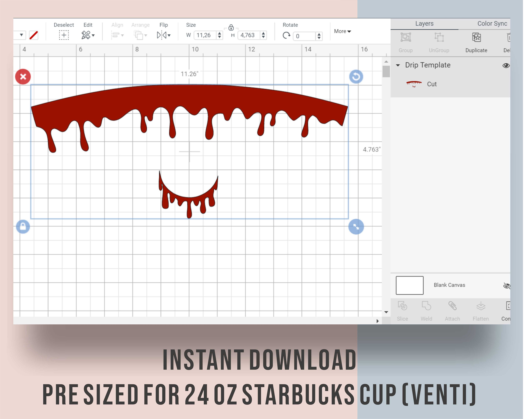Viewport: 532px width, 419px height.
Task: Select the Cut layer row
Action: click(450, 84)
